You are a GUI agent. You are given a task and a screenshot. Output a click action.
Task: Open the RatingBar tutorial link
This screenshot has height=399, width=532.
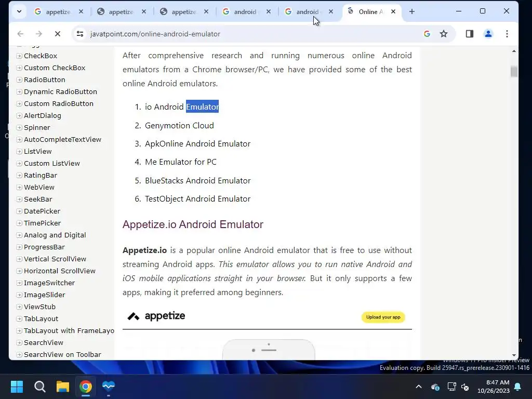pyautogui.click(x=41, y=176)
